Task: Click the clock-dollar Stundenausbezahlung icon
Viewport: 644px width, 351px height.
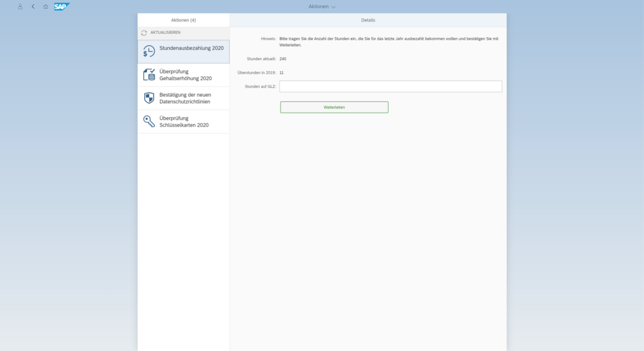Action: [x=149, y=52]
